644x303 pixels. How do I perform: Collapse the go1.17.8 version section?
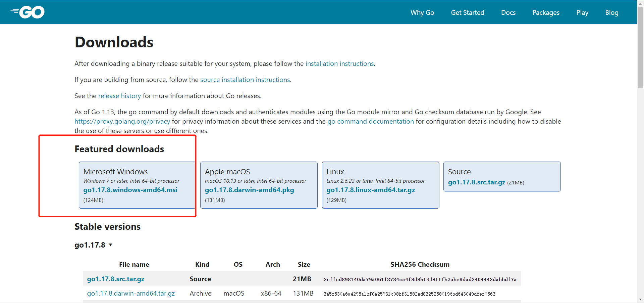click(93, 245)
